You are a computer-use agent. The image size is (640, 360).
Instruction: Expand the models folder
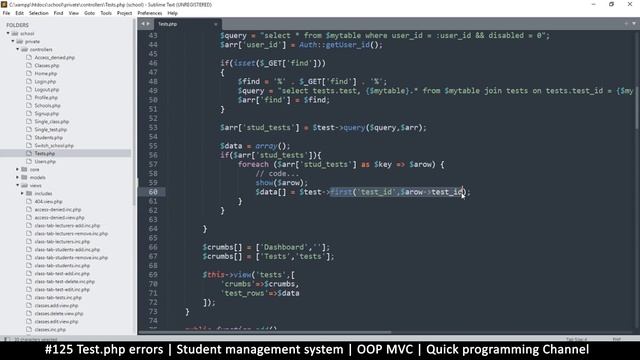coord(18,178)
